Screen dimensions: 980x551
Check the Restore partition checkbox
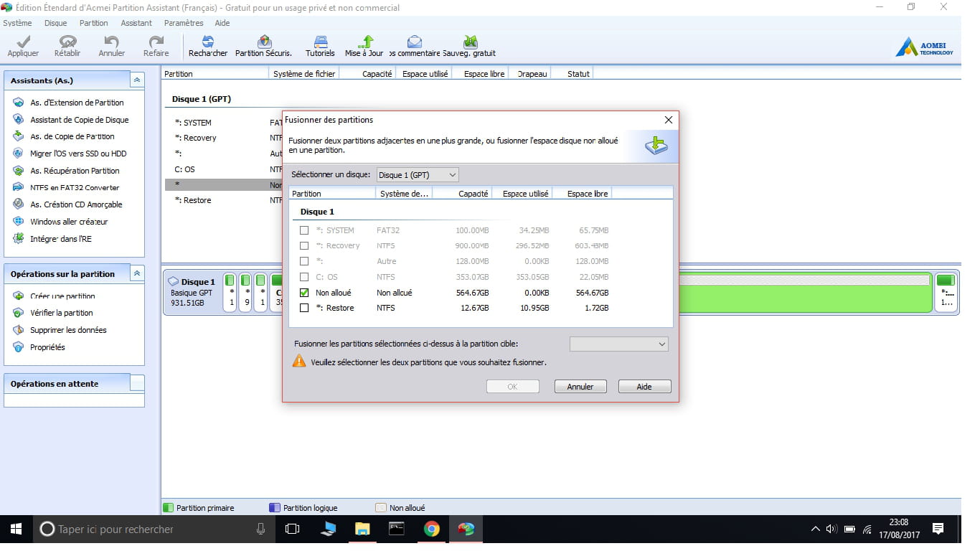point(304,308)
